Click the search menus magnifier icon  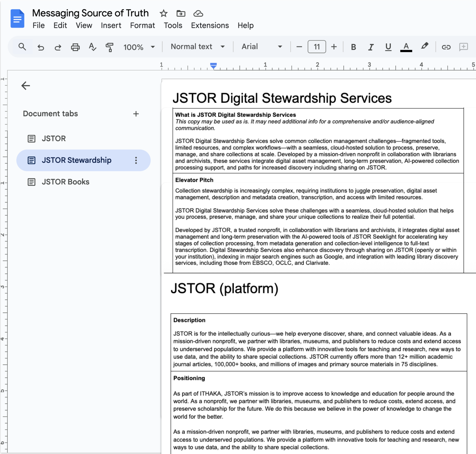[x=22, y=47]
